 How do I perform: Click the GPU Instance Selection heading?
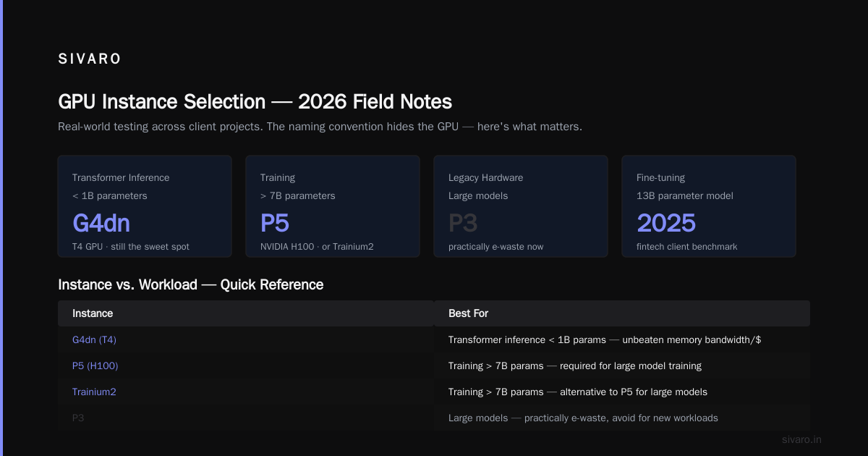255,101
